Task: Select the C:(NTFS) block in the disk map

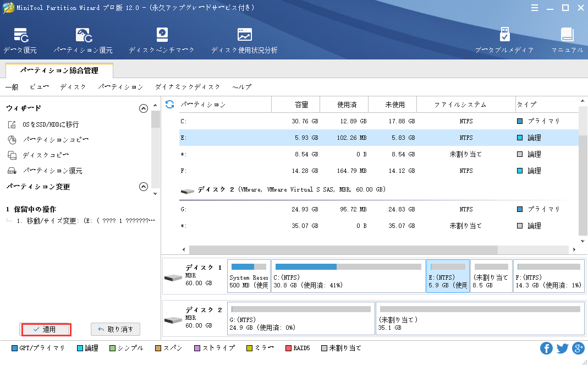Action: pos(348,276)
